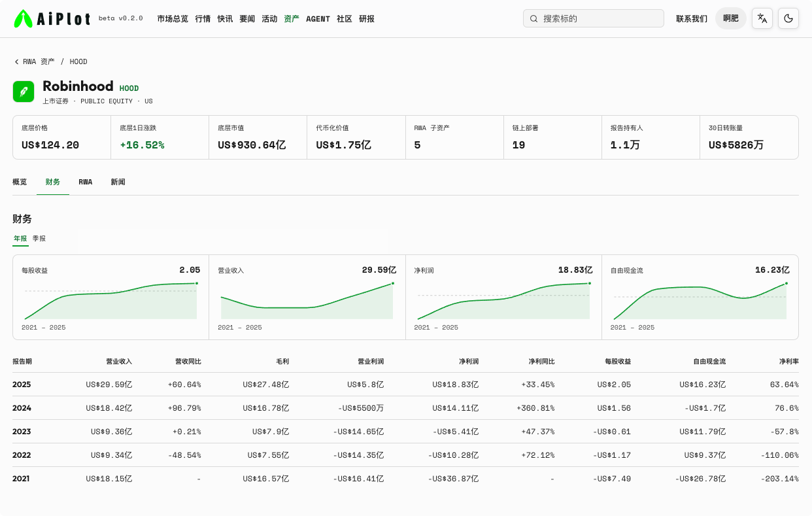Open 要闻 in the top navigation
This screenshot has width=812, height=516.
click(x=247, y=19)
